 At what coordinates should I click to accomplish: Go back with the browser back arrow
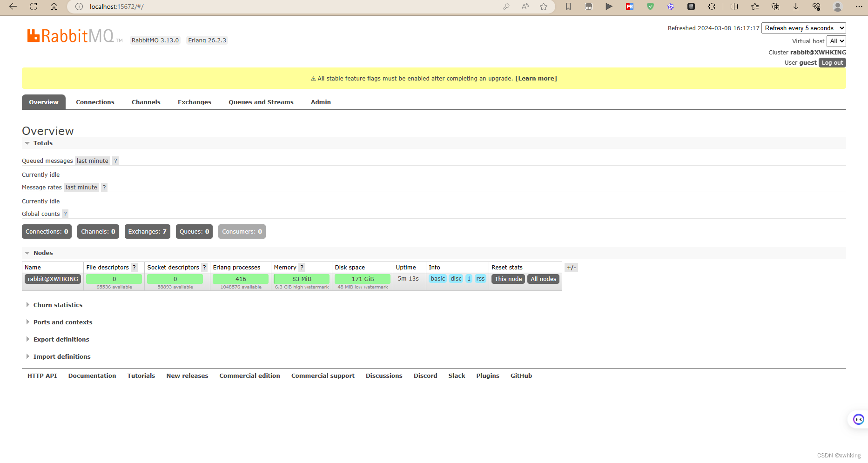point(13,7)
